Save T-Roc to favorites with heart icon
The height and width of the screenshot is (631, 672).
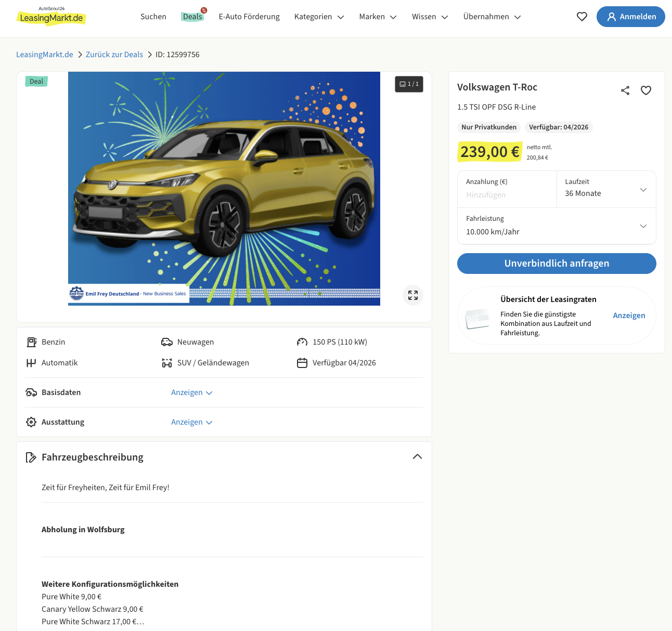point(646,90)
